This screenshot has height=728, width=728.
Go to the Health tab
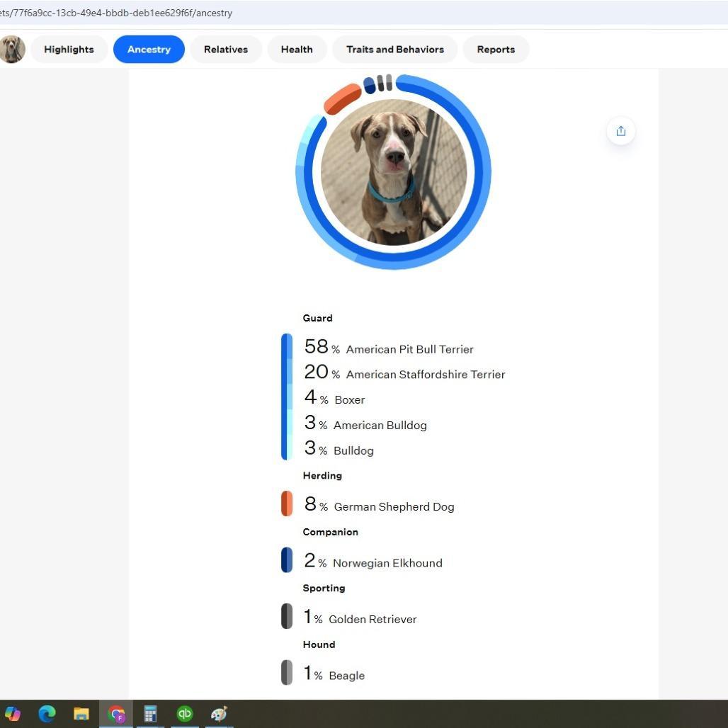tap(297, 50)
